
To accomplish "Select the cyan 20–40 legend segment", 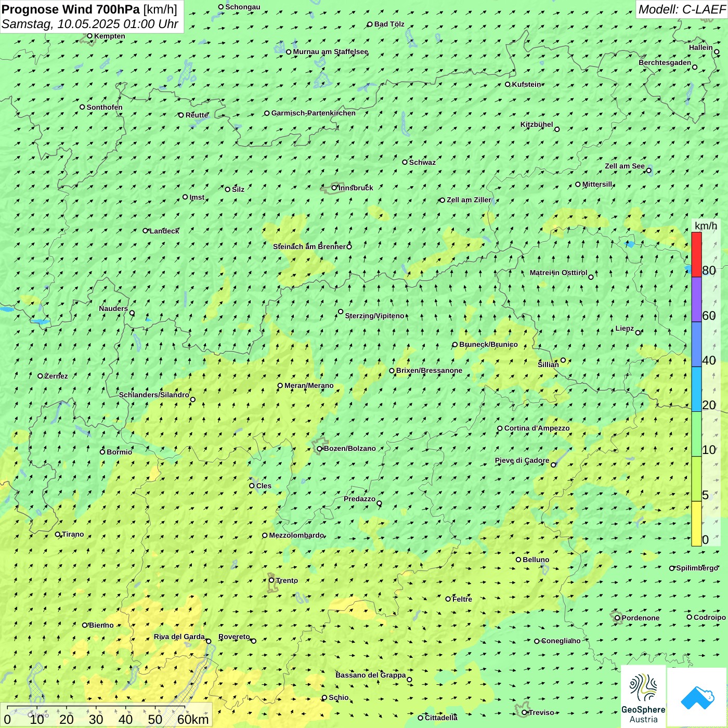I will point(696,389).
